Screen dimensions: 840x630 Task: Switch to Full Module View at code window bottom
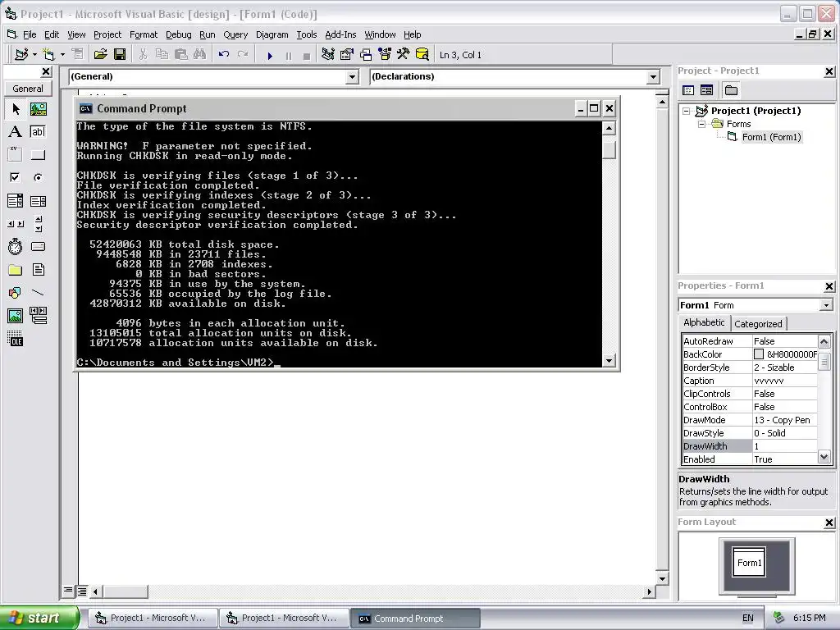81,591
